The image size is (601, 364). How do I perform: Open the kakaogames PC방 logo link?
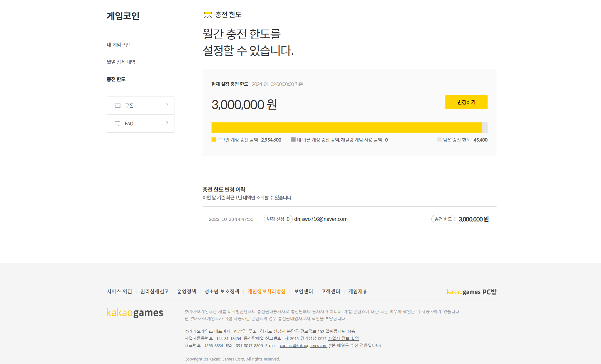click(x=471, y=292)
